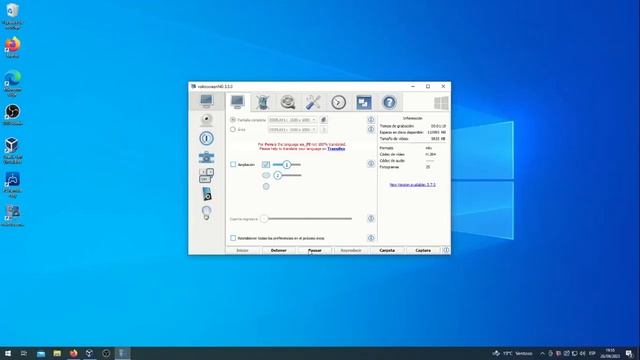Open the media player section in the sidebar
The height and width of the screenshot is (360, 640).
tap(207, 194)
